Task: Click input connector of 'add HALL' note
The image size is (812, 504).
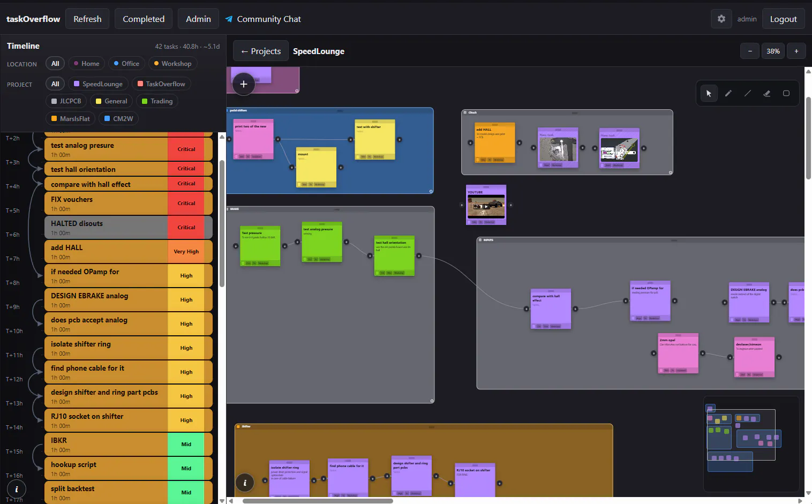Action: click(470, 142)
